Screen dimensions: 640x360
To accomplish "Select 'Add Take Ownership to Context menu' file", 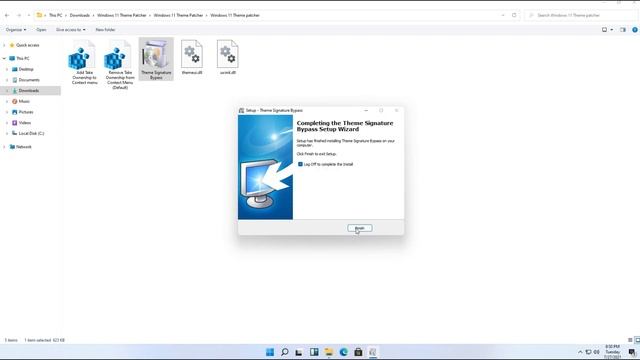I will click(x=84, y=62).
